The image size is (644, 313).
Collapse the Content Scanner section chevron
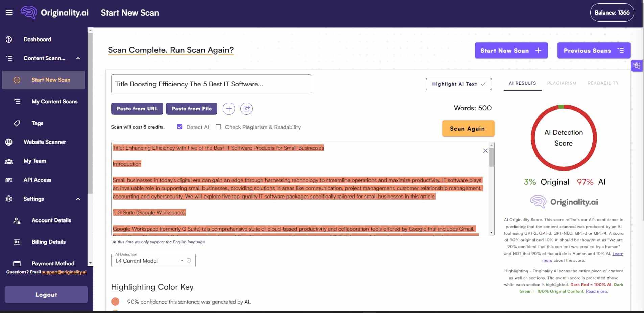[x=78, y=58]
